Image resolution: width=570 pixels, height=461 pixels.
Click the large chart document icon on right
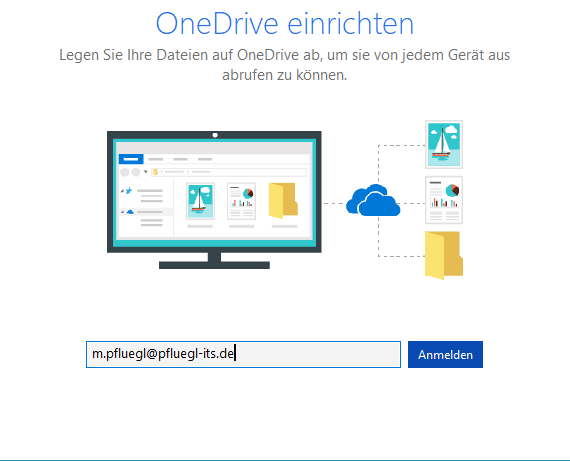(x=444, y=200)
